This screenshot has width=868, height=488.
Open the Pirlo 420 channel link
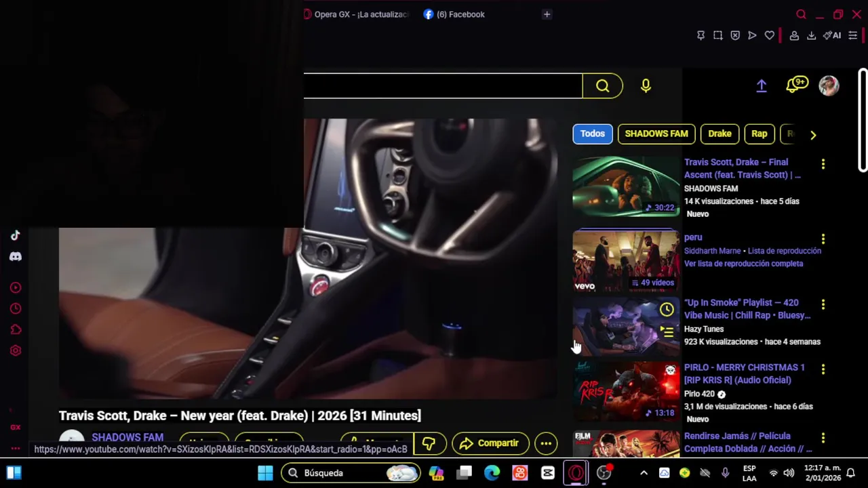pyautogui.click(x=699, y=394)
